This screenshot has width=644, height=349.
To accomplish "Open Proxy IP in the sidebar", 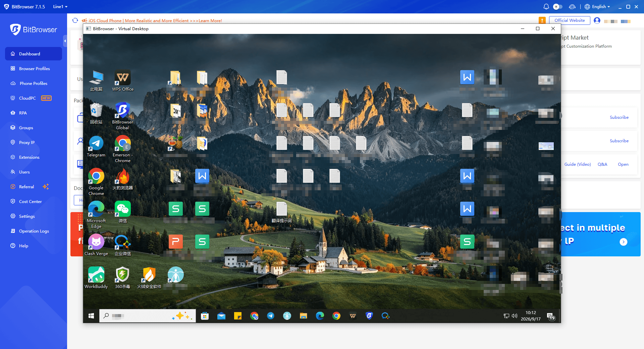I will (34, 142).
